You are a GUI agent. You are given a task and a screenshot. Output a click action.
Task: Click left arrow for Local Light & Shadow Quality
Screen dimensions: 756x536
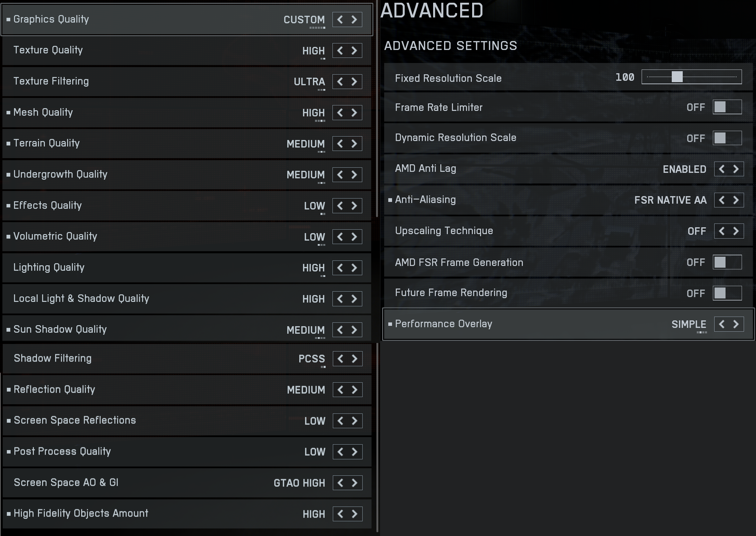340,299
